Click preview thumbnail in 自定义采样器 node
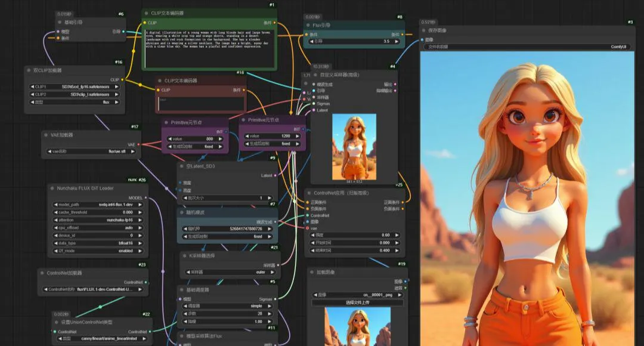 coord(354,146)
